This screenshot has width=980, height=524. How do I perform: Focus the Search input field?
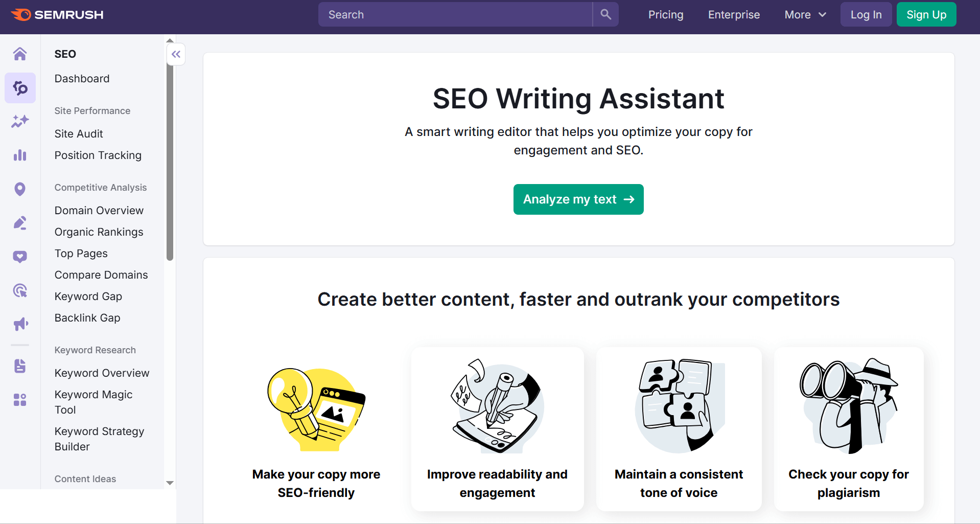coord(455,15)
